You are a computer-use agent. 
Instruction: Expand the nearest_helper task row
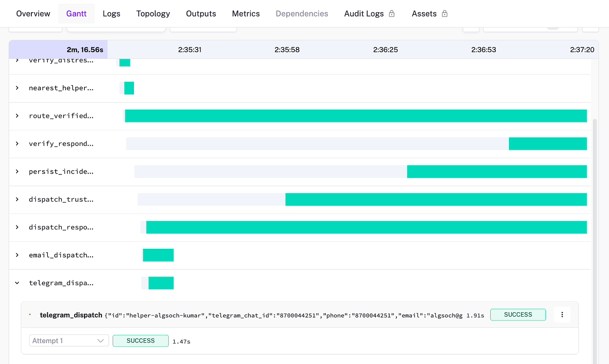pos(17,88)
